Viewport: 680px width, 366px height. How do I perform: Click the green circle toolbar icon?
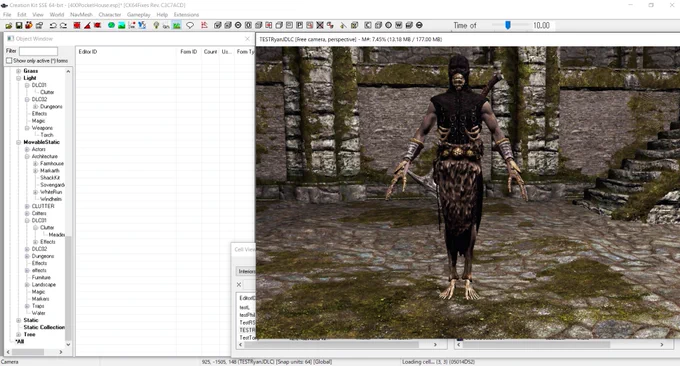(x=111, y=26)
